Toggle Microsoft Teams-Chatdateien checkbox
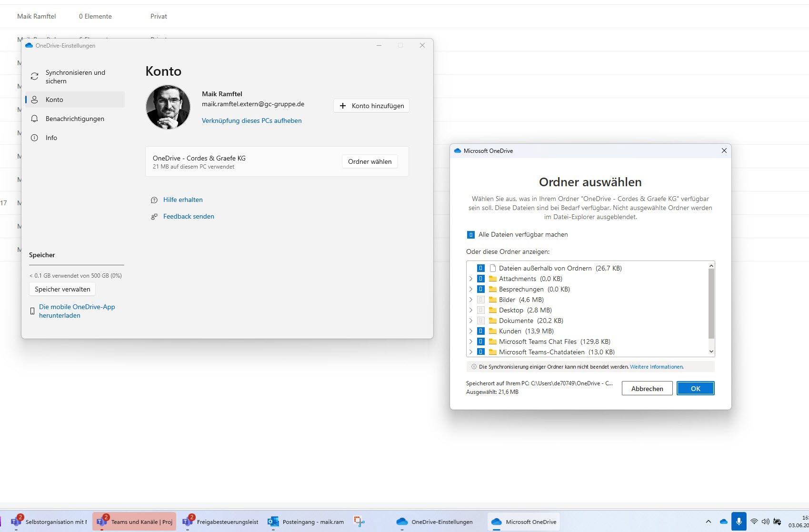 point(481,352)
